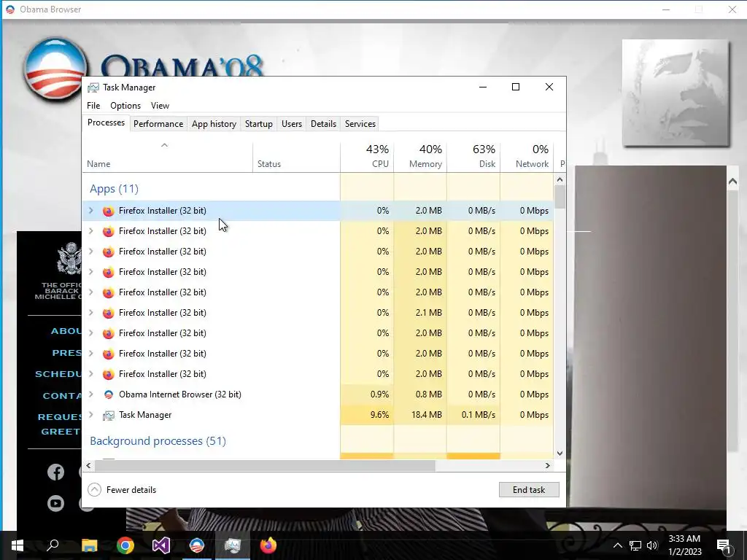Click horizontal scrollbar right arrow
The image size is (747, 560).
tap(547, 466)
